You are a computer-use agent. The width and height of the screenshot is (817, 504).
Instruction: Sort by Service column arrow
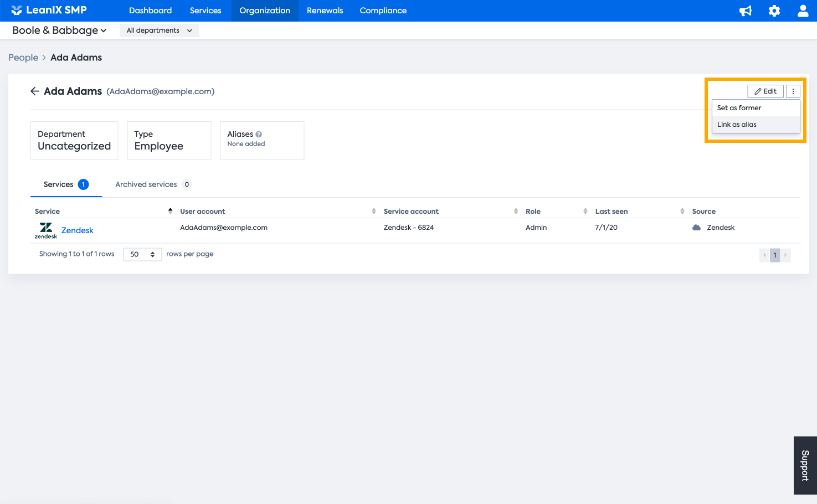[170, 211]
